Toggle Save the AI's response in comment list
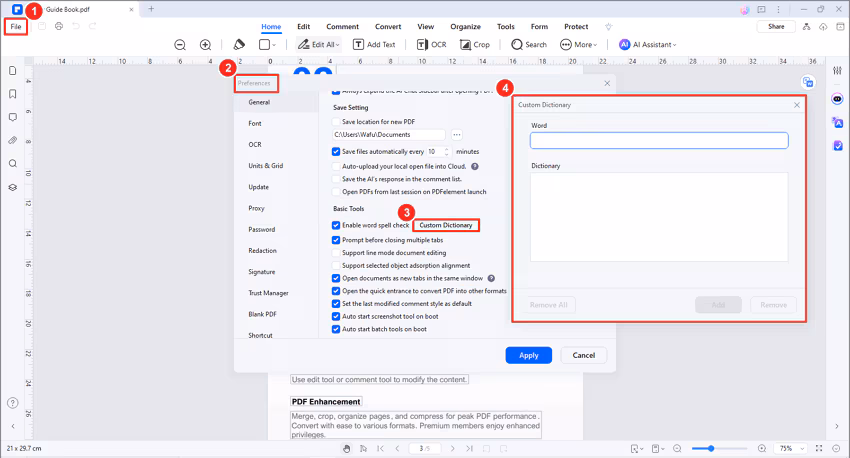The width and height of the screenshot is (850, 458). 336,179
